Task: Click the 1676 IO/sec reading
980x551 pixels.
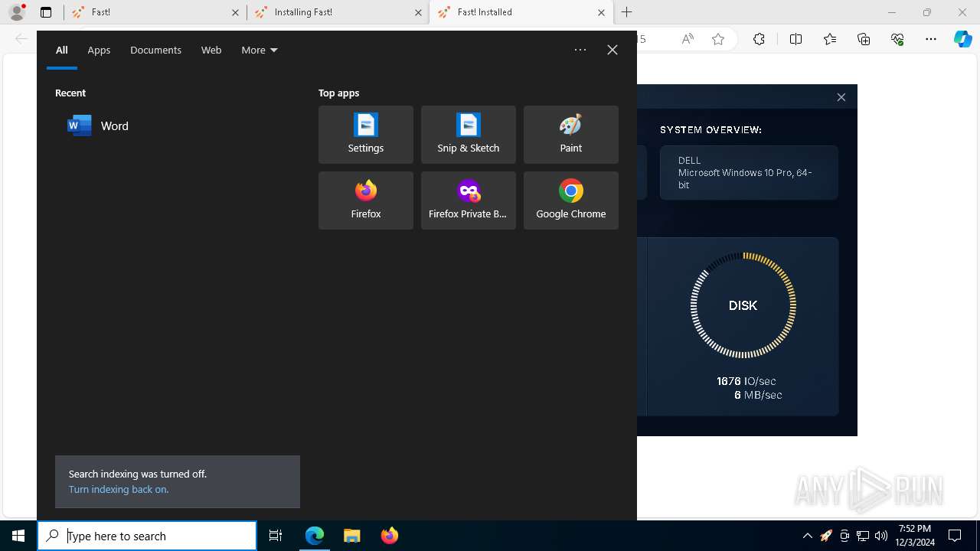Action: click(746, 380)
